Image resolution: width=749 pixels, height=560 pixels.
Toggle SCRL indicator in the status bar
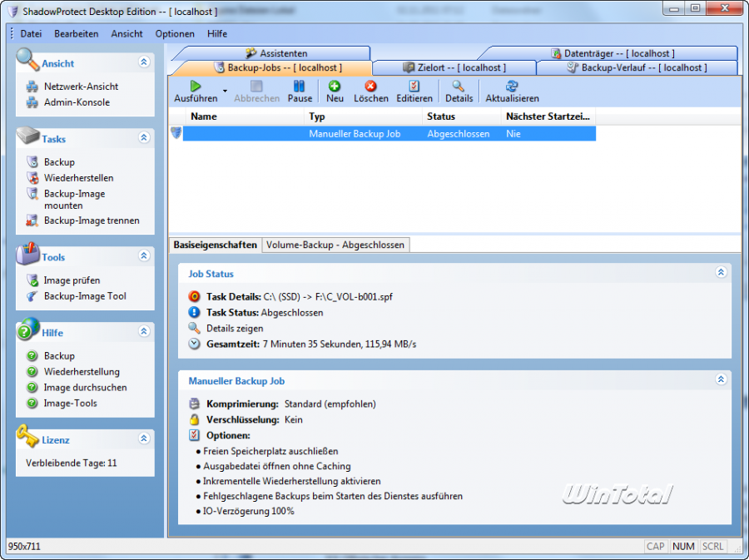pyautogui.click(x=712, y=547)
